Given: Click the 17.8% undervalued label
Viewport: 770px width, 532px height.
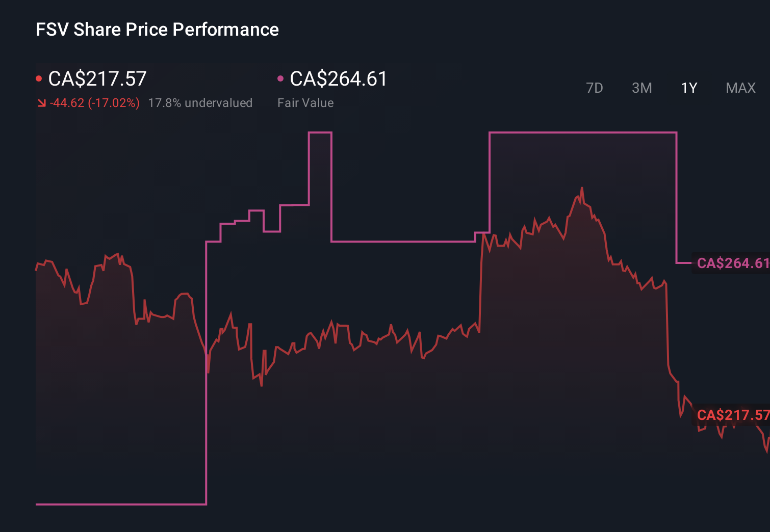Looking at the screenshot, I should tap(200, 102).
